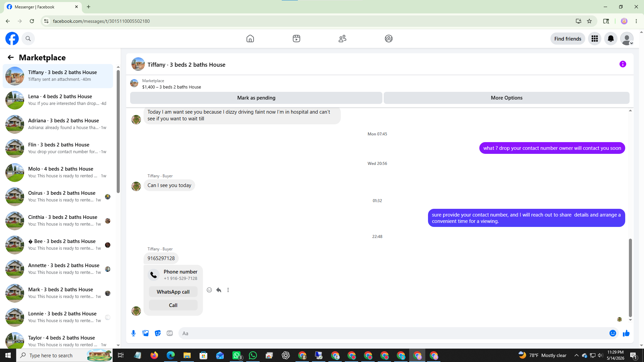
Task: Click the chat header house thumbnail
Action: [138, 64]
